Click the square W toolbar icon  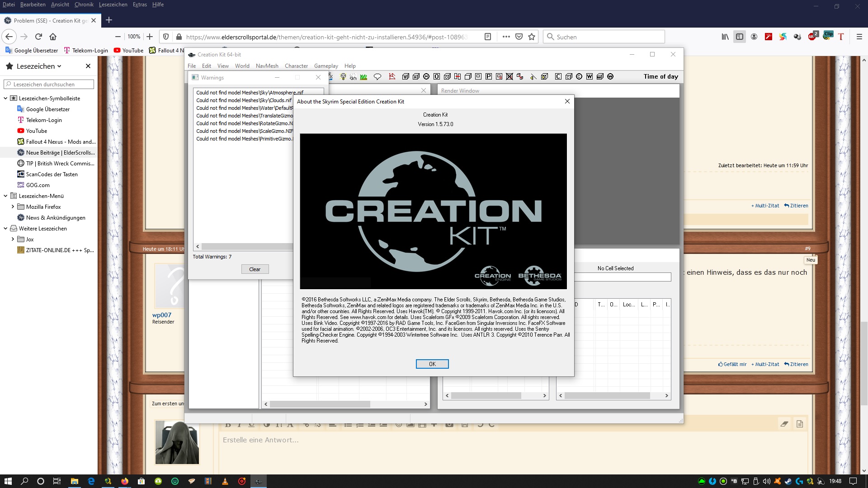[x=590, y=77]
